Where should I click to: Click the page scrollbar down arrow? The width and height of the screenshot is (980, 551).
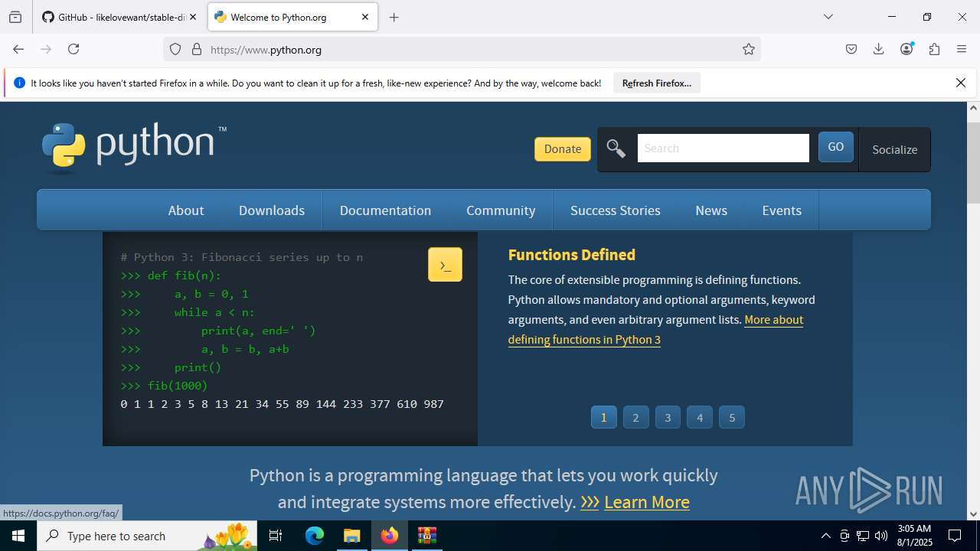[974, 514]
